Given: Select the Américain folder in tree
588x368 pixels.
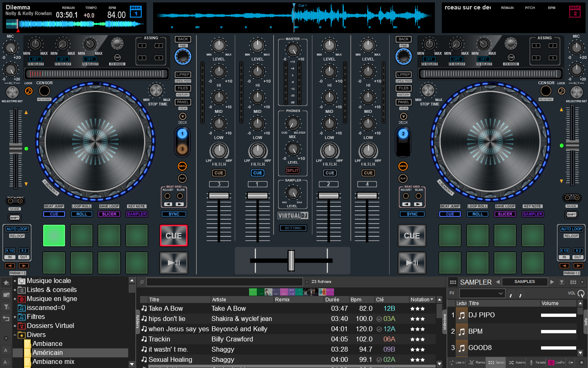Looking at the screenshot, I should point(48,353).
